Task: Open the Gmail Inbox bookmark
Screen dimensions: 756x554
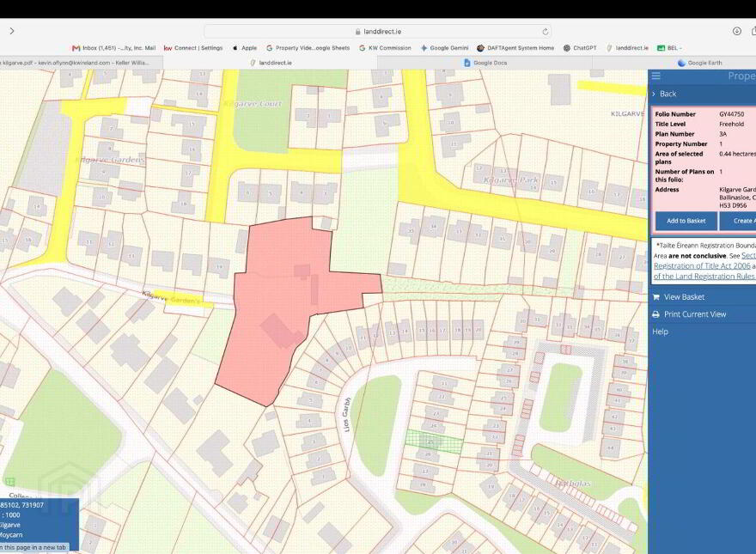Action: pos(113,48)
